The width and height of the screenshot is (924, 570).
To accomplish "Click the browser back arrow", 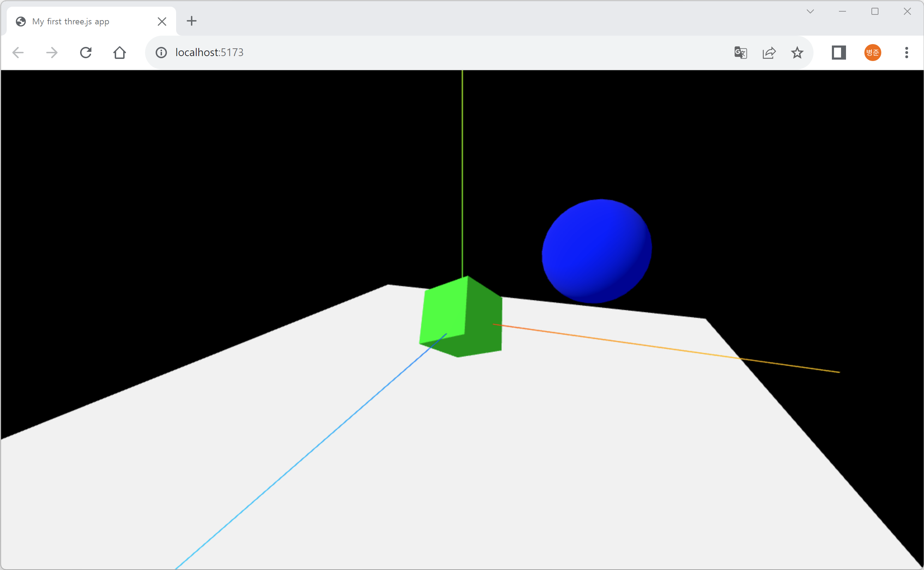I will pos(18,53).
